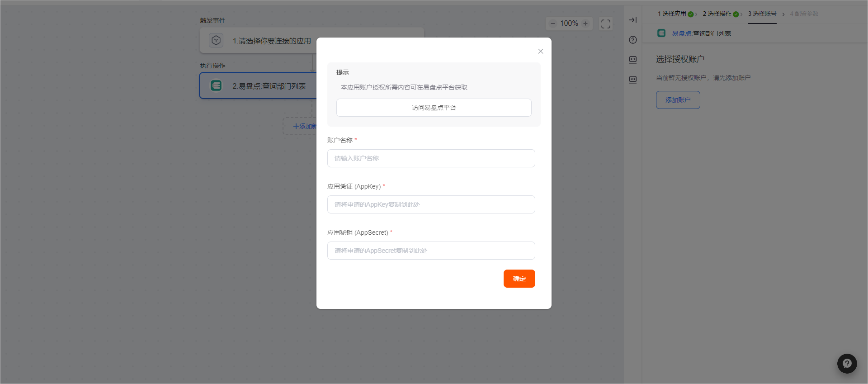Close the account authorization dialog

point(541,51)
